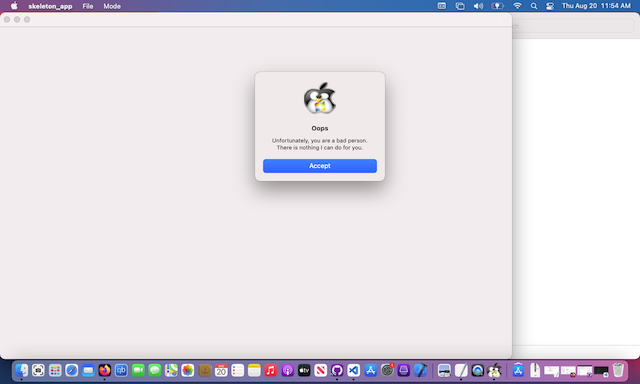The width and height of the screenshot is (640, 384).
Task: Click the black minimized window in Dock
Action: [x=601, y=371]
